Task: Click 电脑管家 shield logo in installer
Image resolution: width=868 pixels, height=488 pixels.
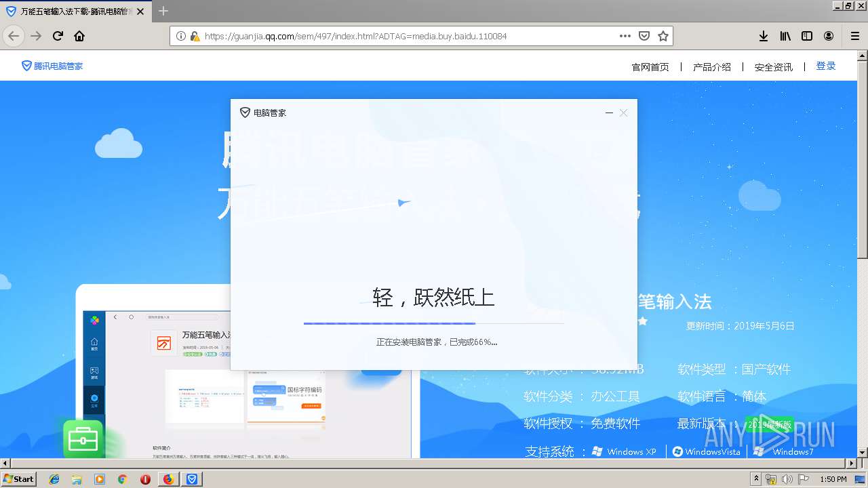Action: pos(245,113)
